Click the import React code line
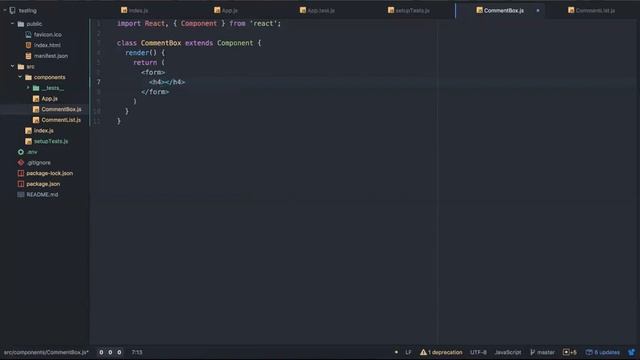Screen dimensions: 640x360 (x=199, y=24)
